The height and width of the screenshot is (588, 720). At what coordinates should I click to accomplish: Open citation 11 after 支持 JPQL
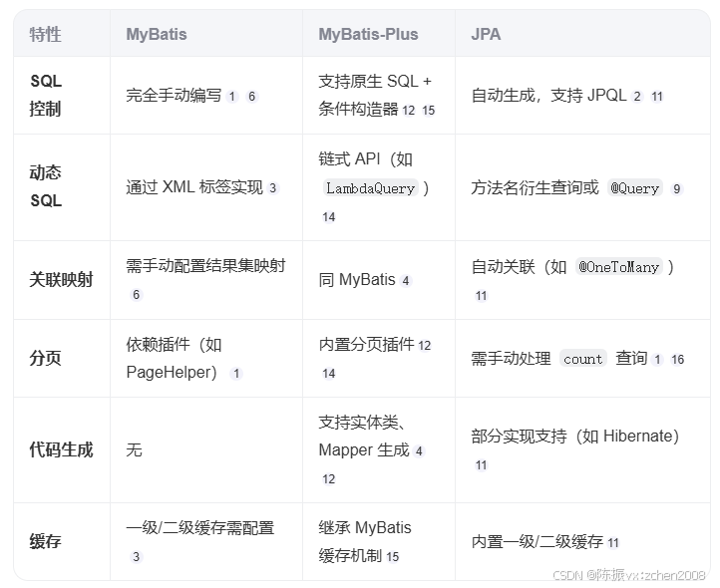click(657, 97)
